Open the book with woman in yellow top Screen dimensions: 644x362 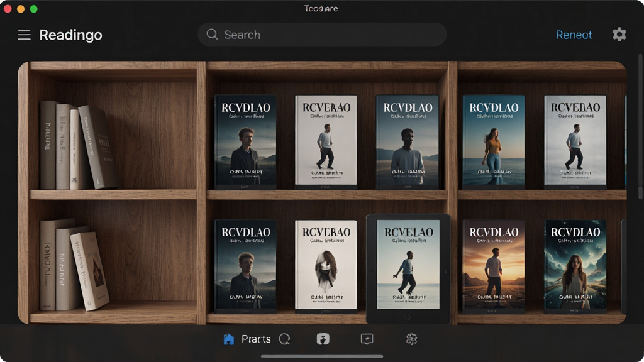point(494,141)
